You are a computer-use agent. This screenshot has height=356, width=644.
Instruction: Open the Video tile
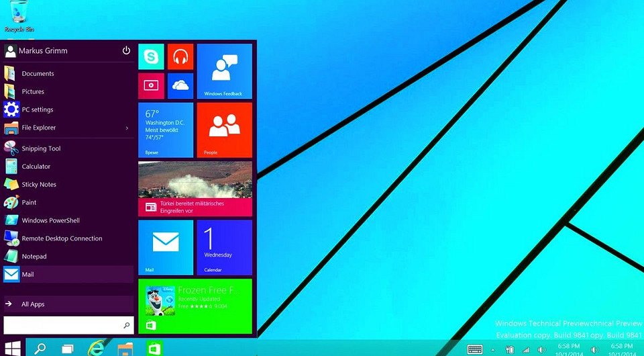(151, 86)
